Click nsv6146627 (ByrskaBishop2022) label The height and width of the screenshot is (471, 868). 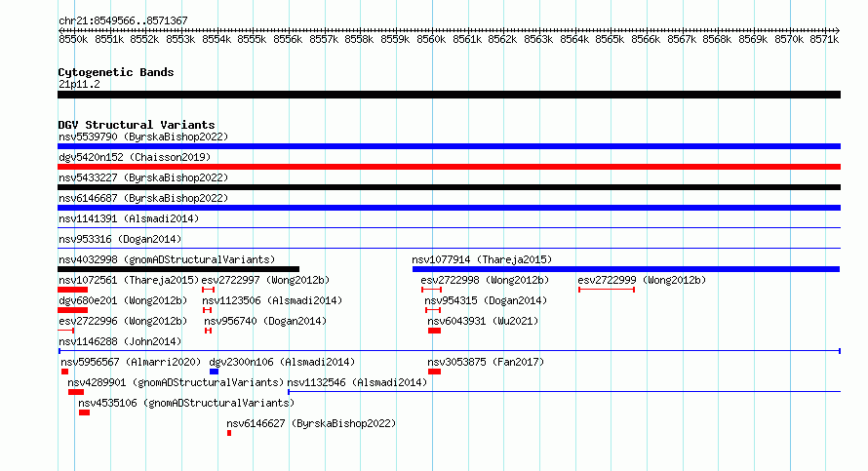coord(311,423)
